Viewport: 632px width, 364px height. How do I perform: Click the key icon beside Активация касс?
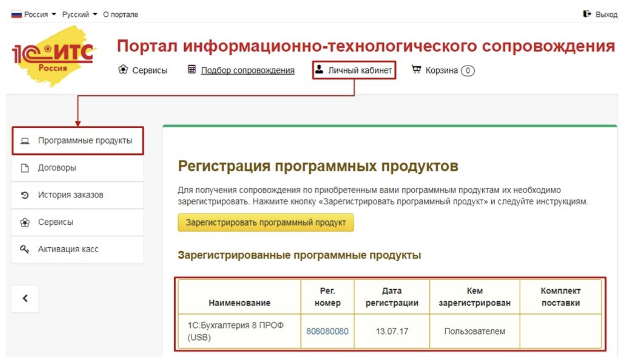pos(25,249)
